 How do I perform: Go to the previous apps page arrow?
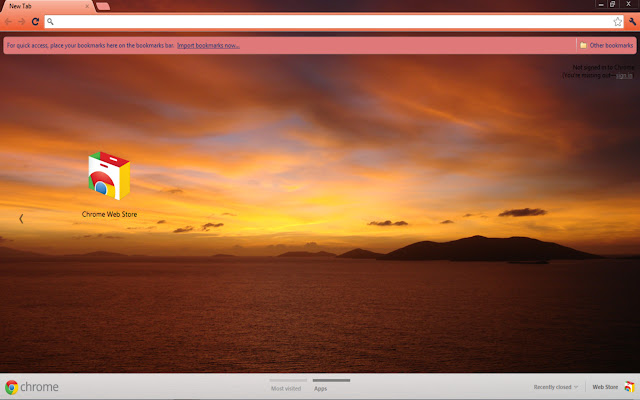coord(21,218)
